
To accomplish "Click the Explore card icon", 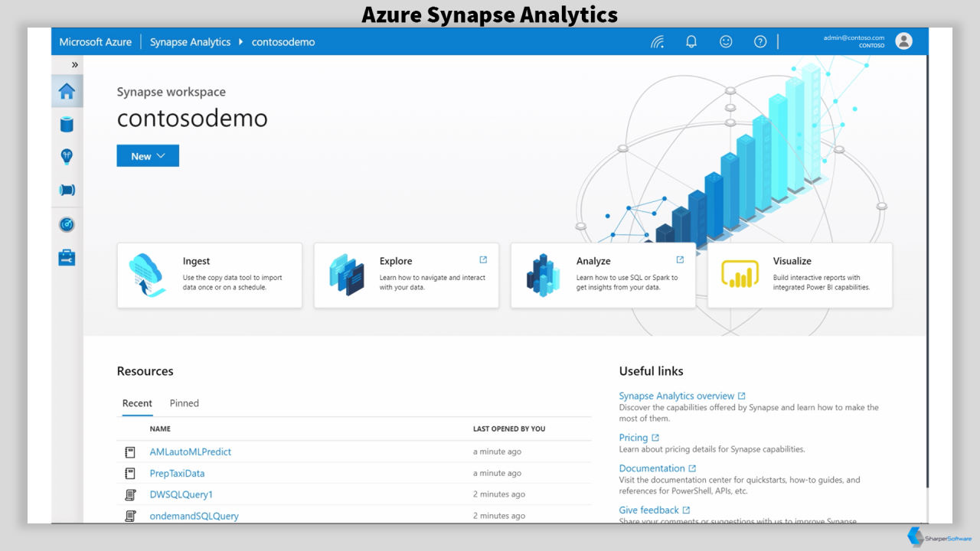I will click(346, 275).
